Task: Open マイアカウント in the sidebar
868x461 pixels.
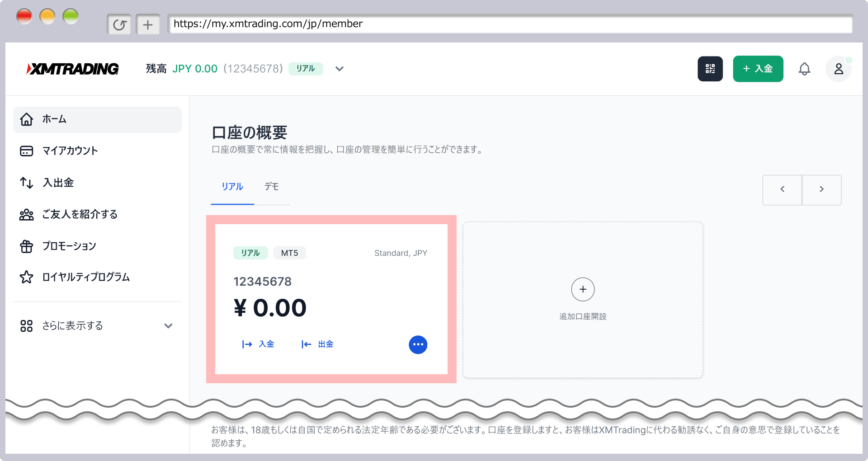Action: [70, 151]
